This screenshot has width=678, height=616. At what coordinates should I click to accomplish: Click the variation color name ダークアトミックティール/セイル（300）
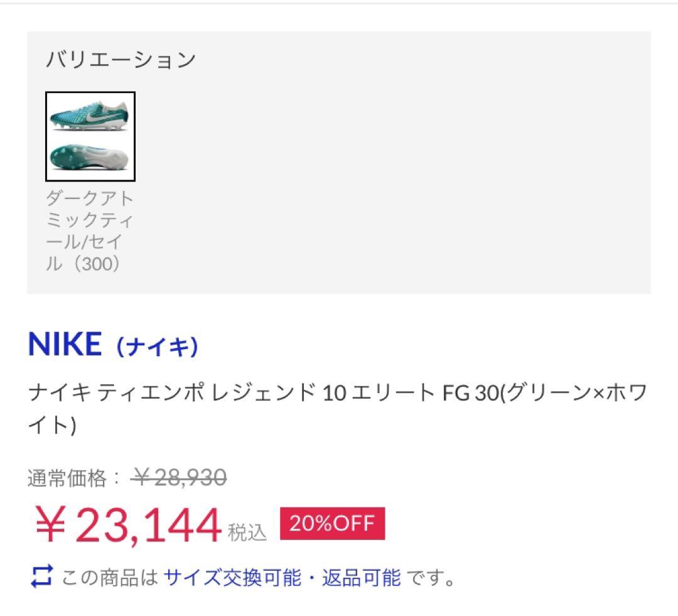(x=91, y=229)
